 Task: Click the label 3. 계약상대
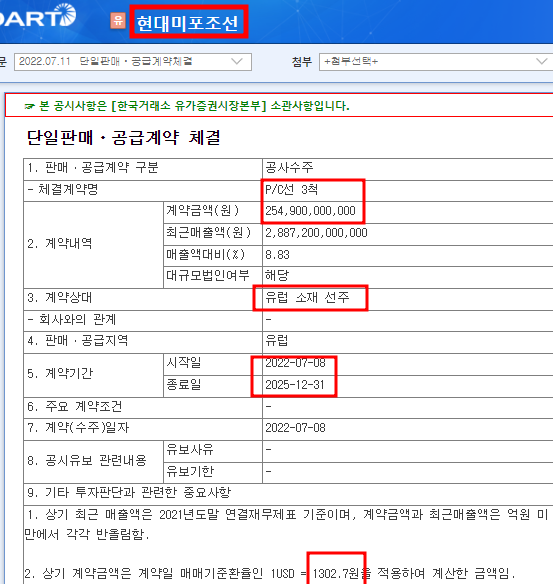(60, 298)
